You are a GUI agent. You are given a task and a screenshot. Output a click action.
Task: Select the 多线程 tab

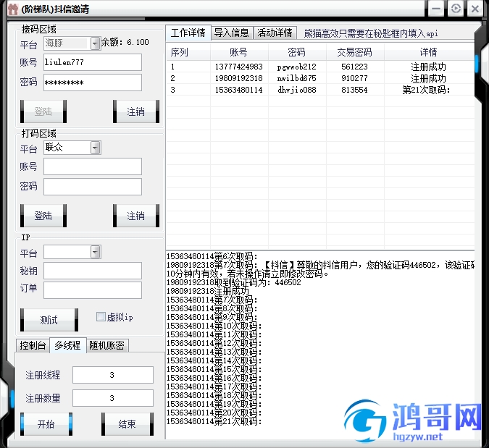[x=67, y=345]
